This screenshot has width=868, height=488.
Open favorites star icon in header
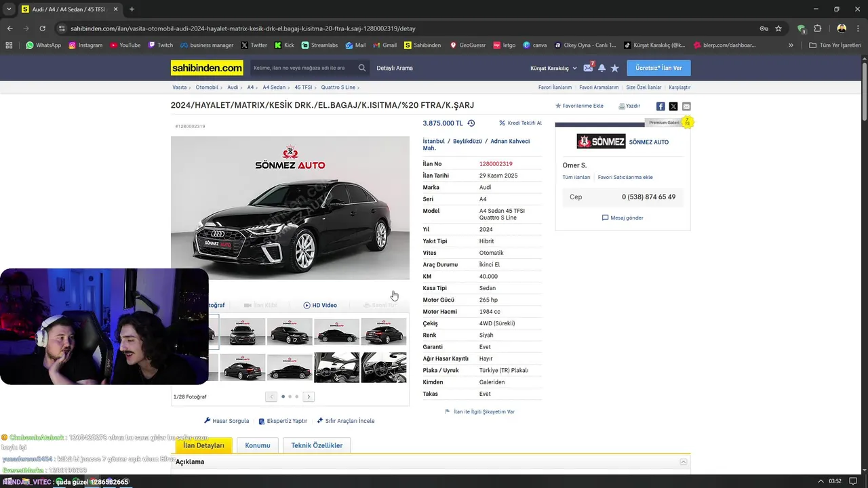click(614, 68)
